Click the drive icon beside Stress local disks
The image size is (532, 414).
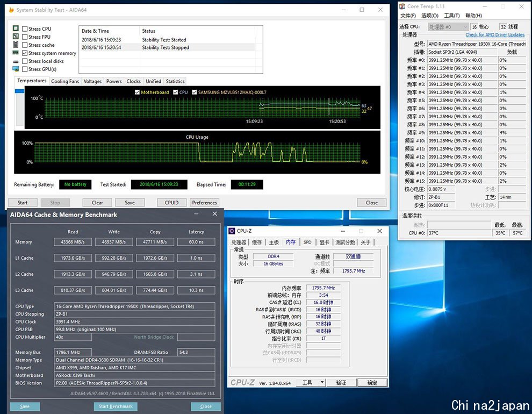click(x=16, y=61)
